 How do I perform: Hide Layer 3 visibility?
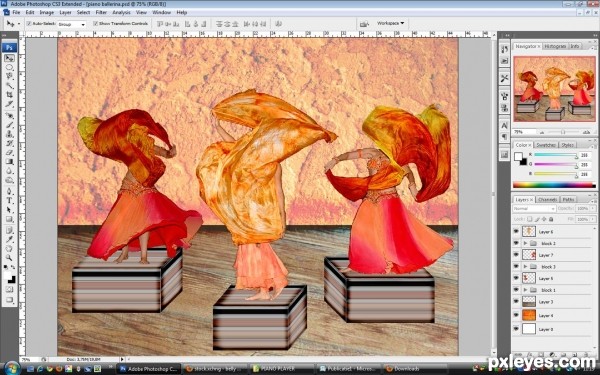516,302
